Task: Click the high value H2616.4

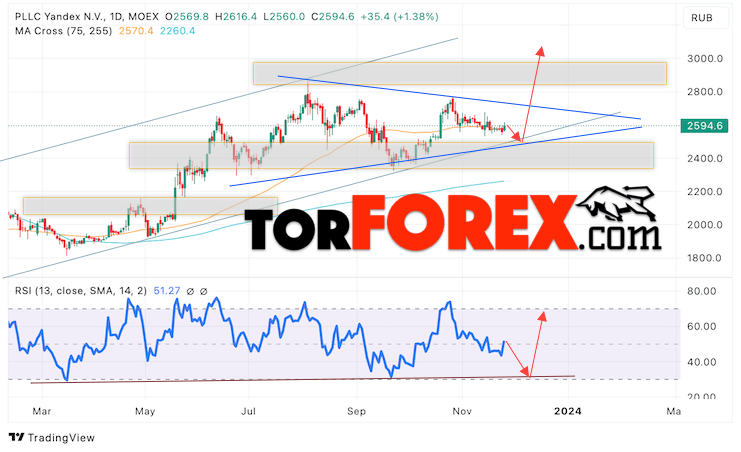Action: click(236, 17)
